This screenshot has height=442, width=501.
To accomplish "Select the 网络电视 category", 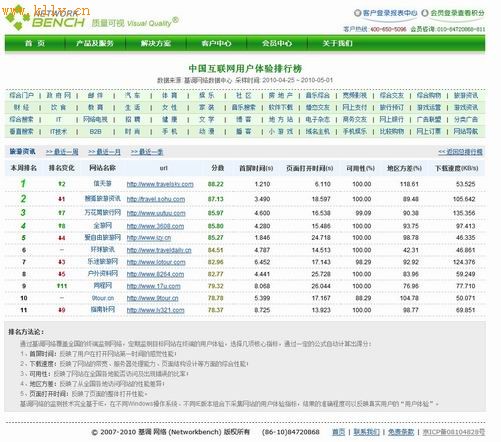I will tap(96, 120).
